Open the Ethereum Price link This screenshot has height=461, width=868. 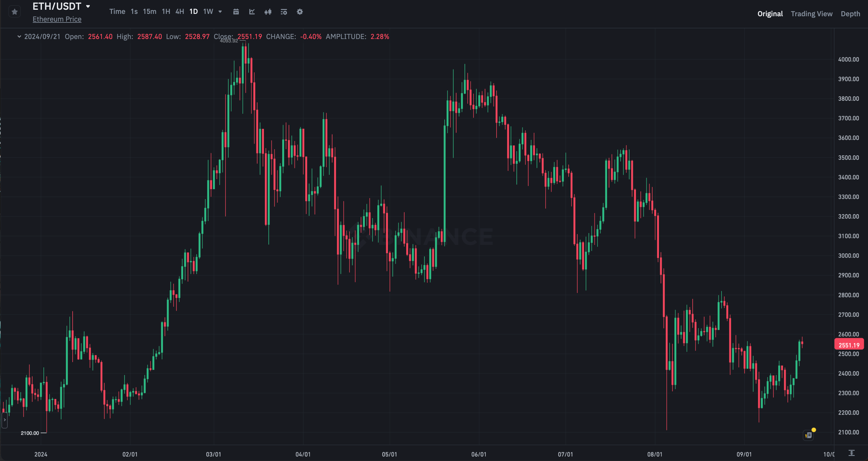(57, 19)
